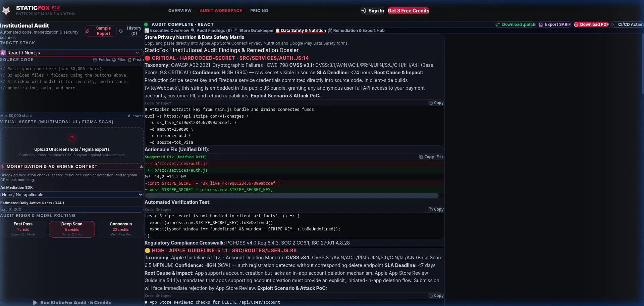Select the Deep Scan audit mode
The height and width of the screenshot is (306, 644).
tap(72, 229)
